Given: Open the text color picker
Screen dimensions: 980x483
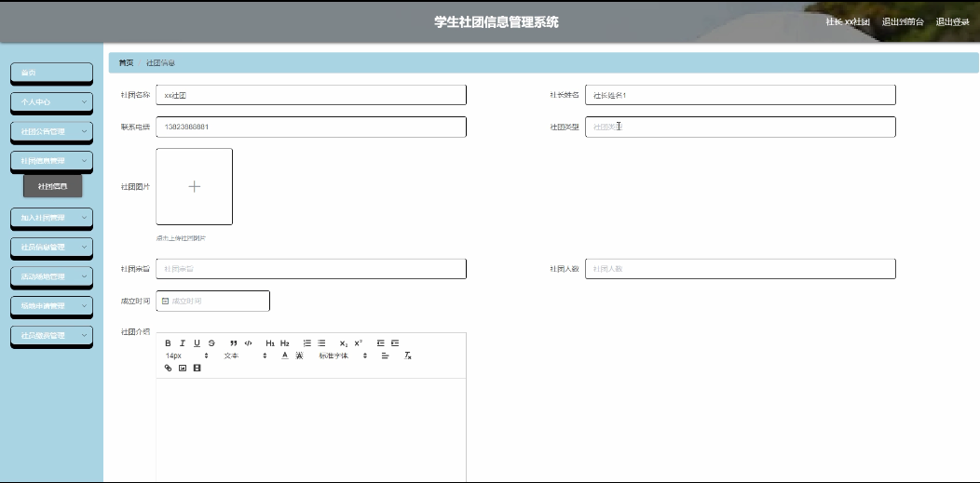Looking at the screenshot, I should (285, 356).
